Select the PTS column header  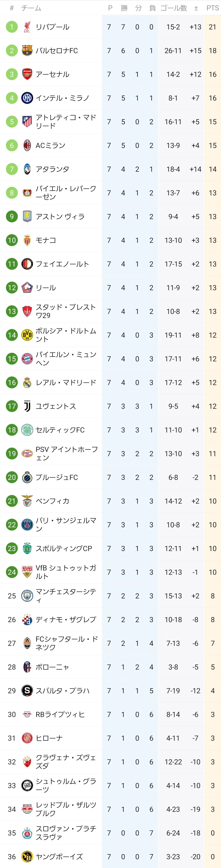coord(213,8)
